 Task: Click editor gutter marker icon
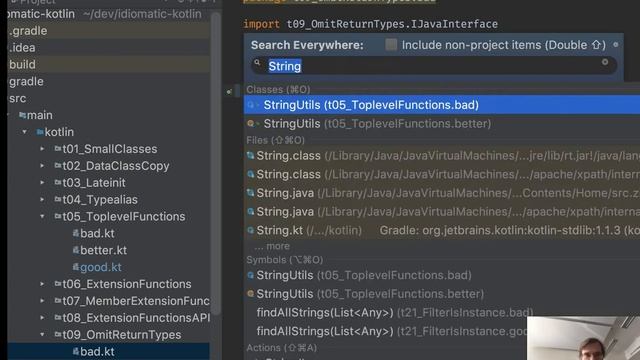pos(229,91)
